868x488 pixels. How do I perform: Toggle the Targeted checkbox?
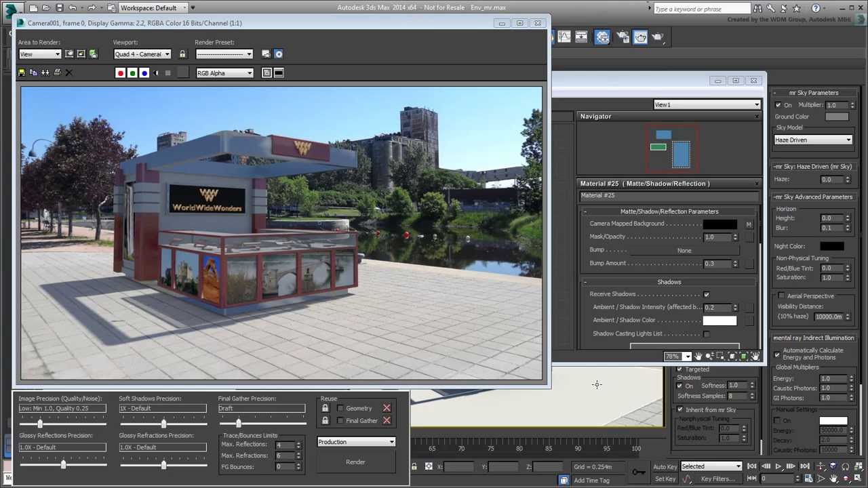tap(679, 369)
